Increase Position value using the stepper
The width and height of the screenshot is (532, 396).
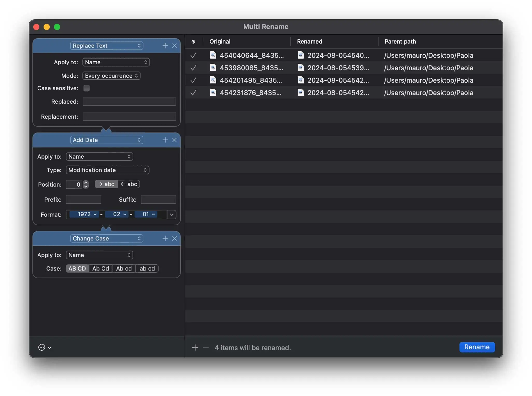click(86, 182)
